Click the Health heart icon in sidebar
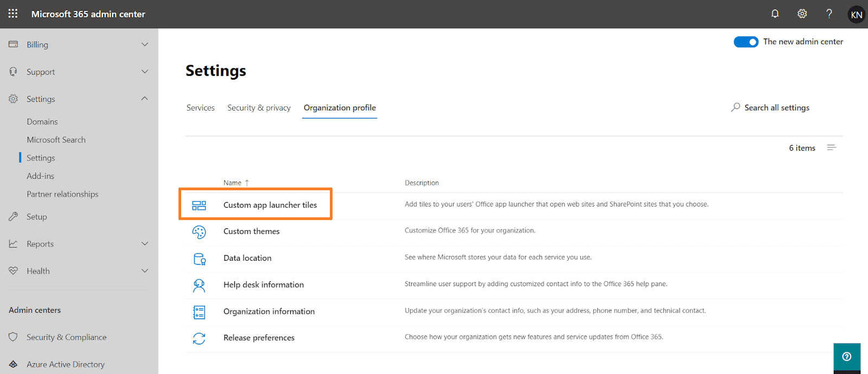 pyautogui.click(x=14, y=270)
